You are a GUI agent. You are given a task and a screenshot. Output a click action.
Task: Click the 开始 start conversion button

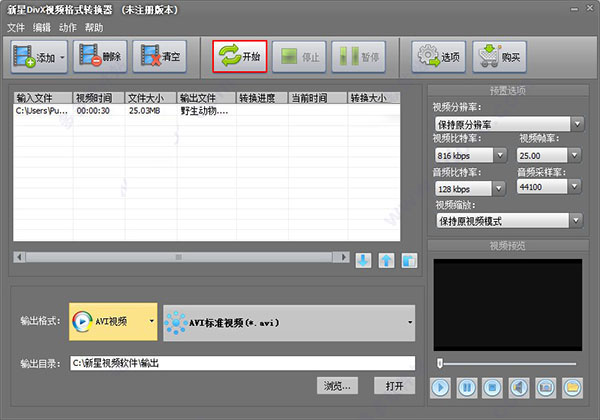(x=240, y=57)
